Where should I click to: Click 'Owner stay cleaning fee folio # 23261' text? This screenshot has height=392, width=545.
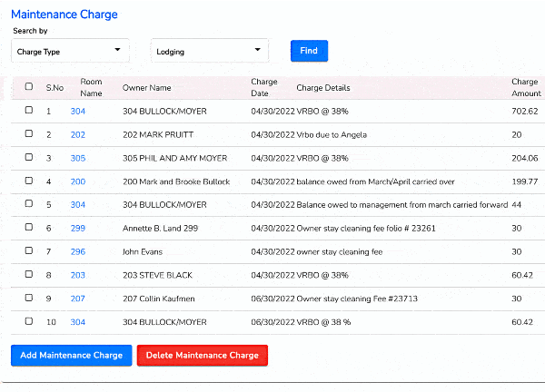point(366,228)
